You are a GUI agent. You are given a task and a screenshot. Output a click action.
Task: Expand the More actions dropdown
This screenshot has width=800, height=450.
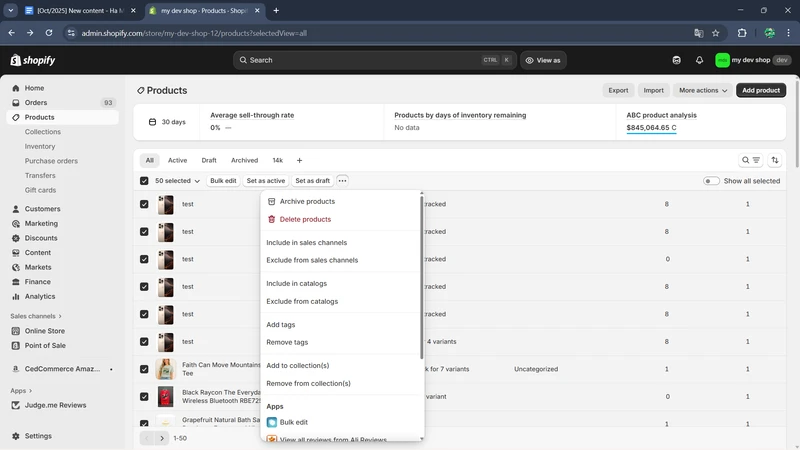click(703, 90)
